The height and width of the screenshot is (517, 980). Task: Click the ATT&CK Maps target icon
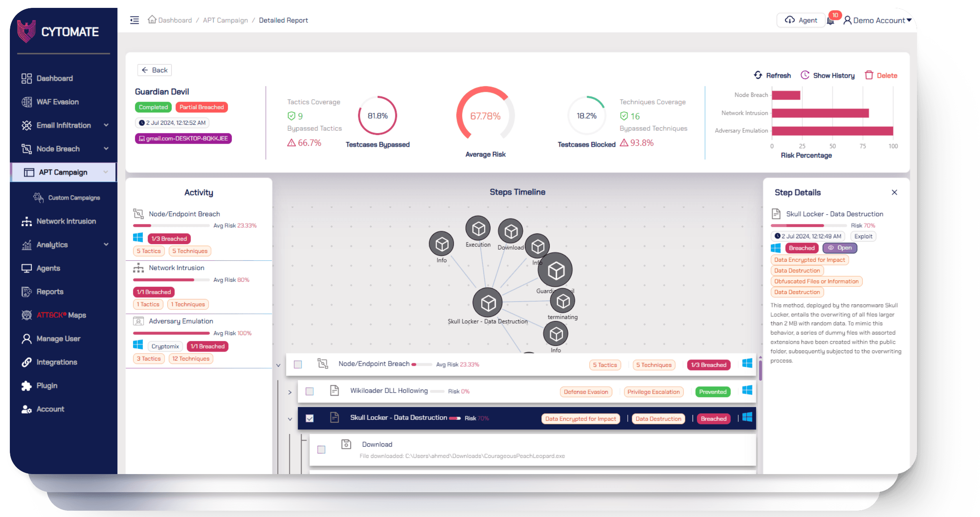point(26,315)
